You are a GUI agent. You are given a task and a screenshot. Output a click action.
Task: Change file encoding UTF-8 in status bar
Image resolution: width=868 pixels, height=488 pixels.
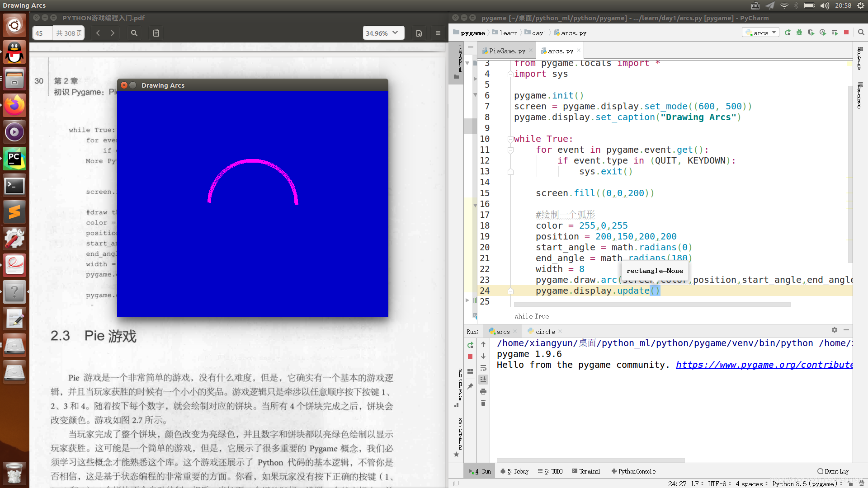point(720,483)
